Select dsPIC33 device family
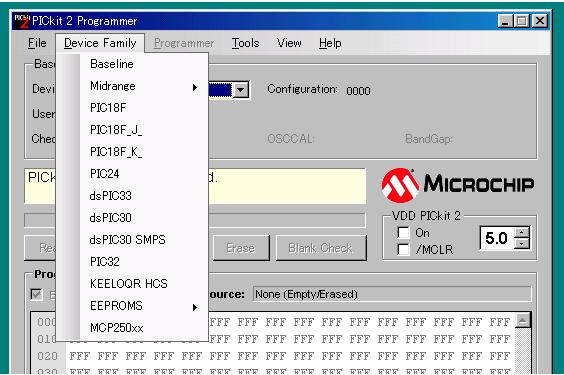 [132, 196]
